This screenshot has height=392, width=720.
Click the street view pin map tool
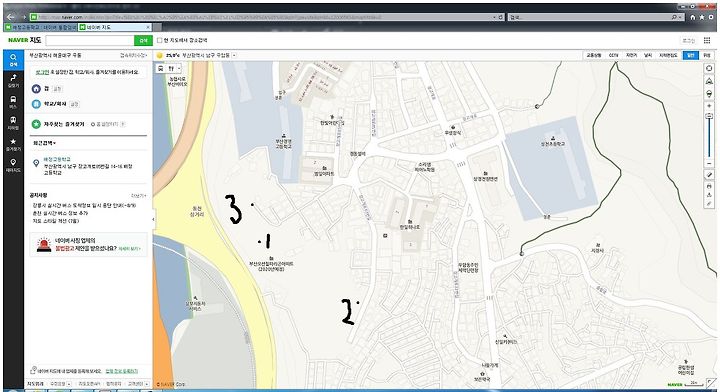(709, 94)
